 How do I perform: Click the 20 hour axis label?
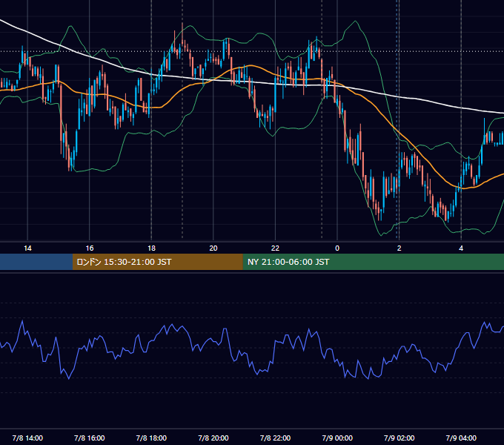tap(213, 248)
